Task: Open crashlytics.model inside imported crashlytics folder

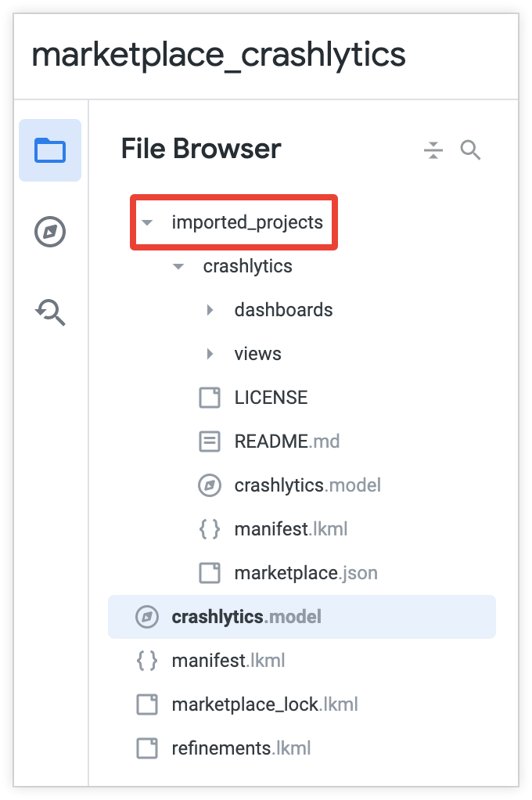Action: pyautogui.click(x=307, y=485)
